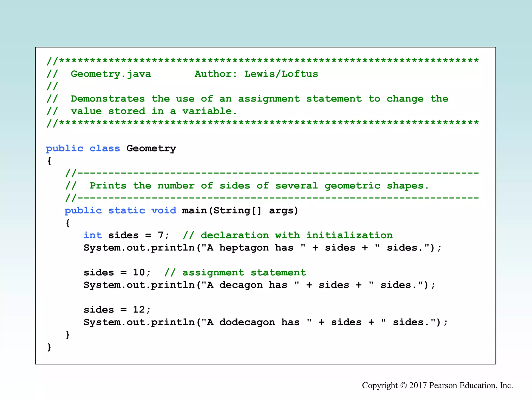Click the comment '// assignment statement'

click(235, 272)
